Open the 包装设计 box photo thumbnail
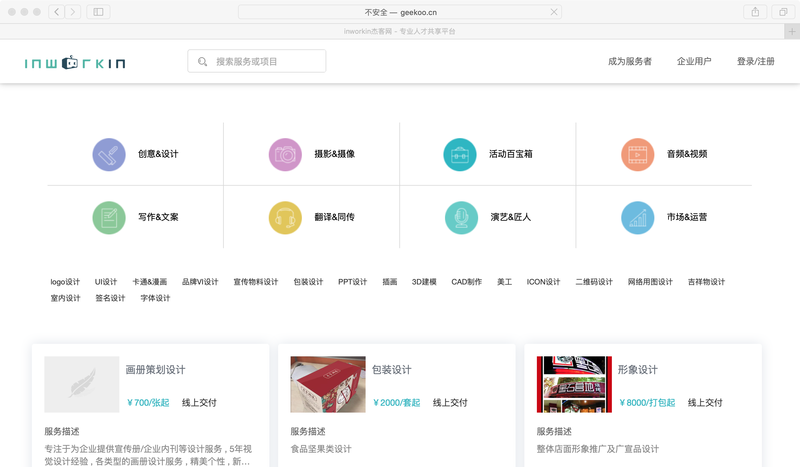This screenshot has height=467, width=800. [x=328, y=384]
